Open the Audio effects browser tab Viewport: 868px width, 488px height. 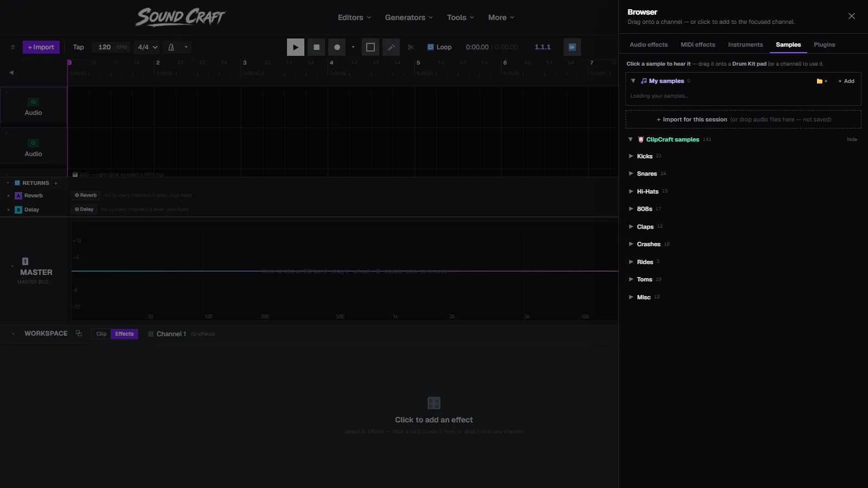[649, 45]
